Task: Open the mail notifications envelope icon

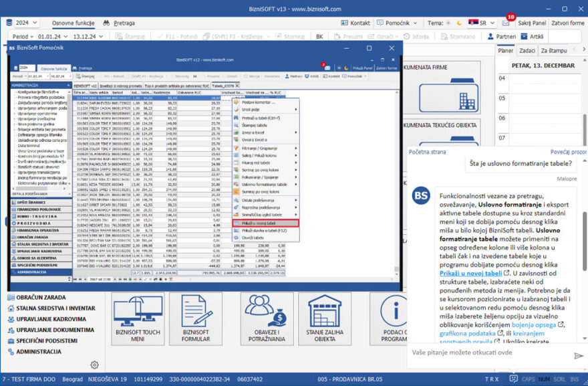Action: click(x=506, y=23)
